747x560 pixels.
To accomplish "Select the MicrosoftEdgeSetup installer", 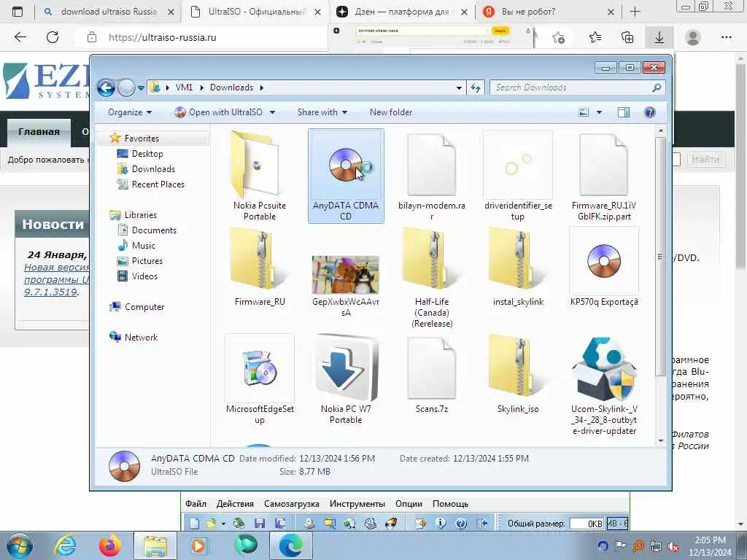I will click(260, 379).
